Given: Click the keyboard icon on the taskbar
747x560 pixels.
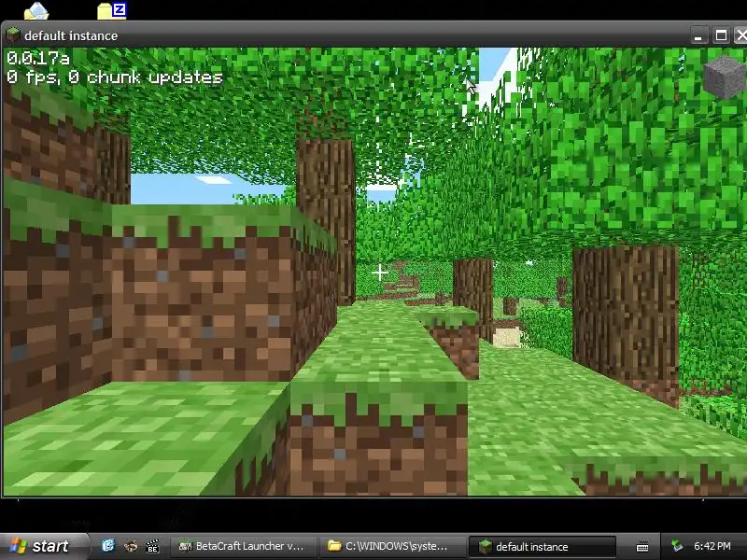Looking at the screenshot, I should click(x=642, y=546).
